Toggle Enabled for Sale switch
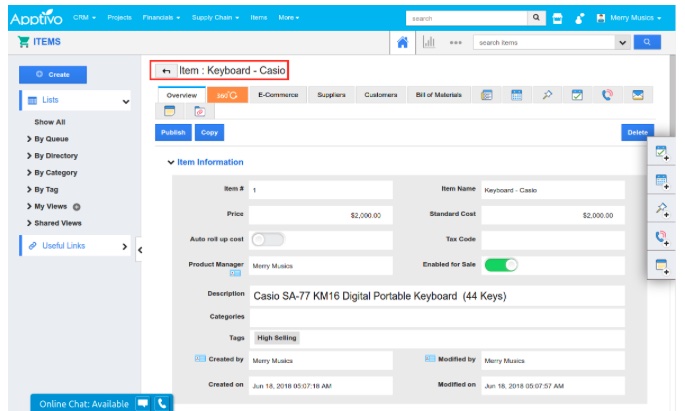This screenshot has height=411, width=685. (x=501, y=265)
